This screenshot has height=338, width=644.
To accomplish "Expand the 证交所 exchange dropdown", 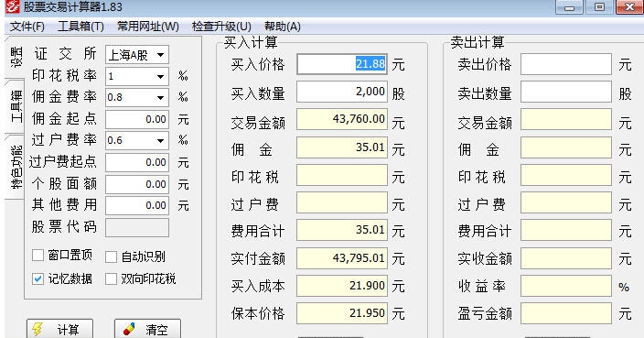I will click(161, 55).
